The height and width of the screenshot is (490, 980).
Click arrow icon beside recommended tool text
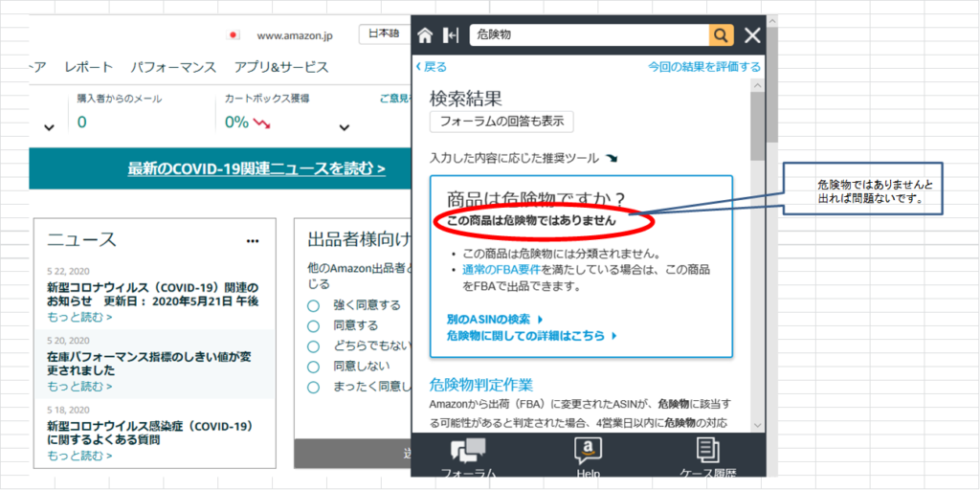612,158
